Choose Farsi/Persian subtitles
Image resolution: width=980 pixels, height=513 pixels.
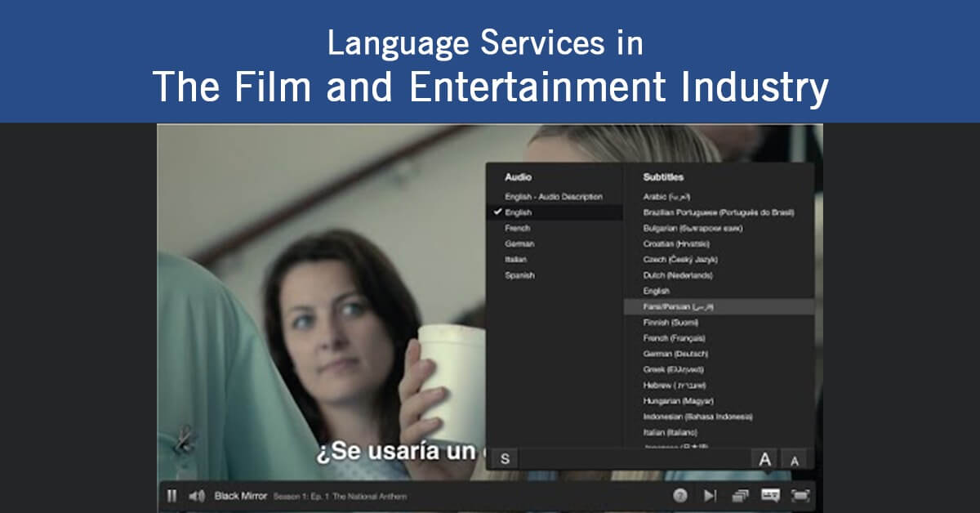pos(679,306)
